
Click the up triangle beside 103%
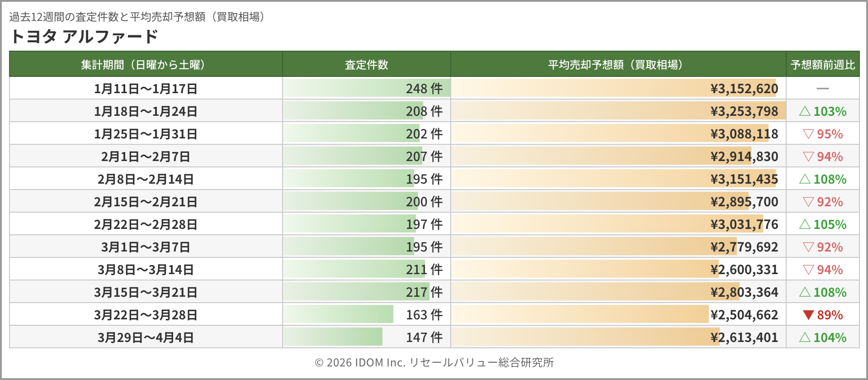805,111
